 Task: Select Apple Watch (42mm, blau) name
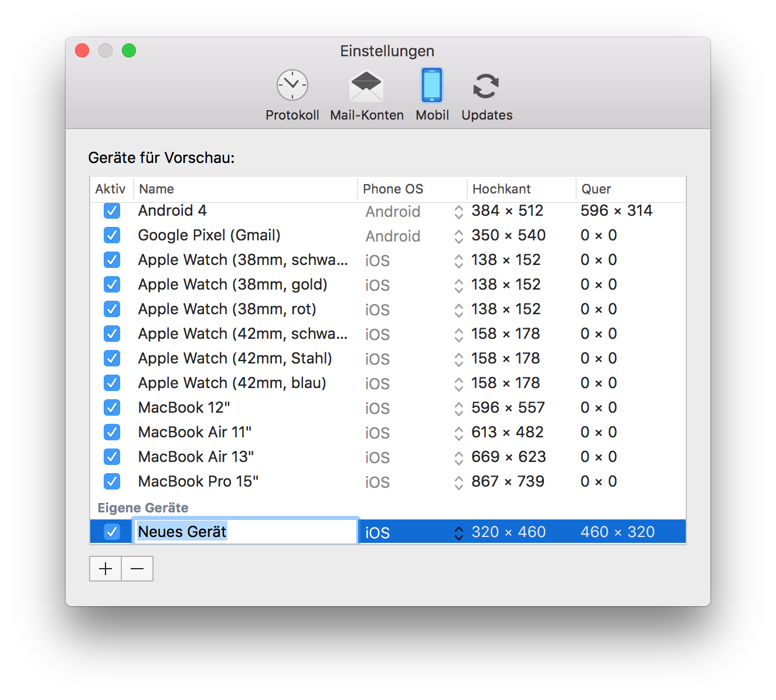[232, 383]
